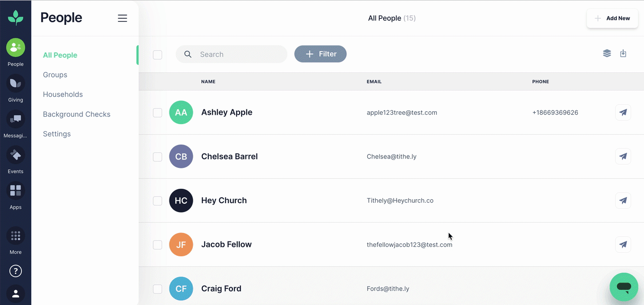Open Background Checks menu item

click(77, 114)
